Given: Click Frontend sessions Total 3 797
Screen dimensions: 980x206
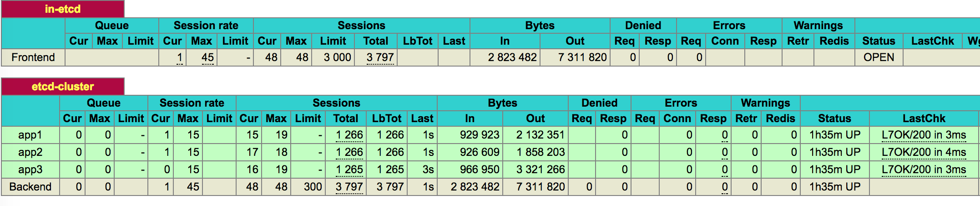Looking at the screenshot, I should (380, 57).
